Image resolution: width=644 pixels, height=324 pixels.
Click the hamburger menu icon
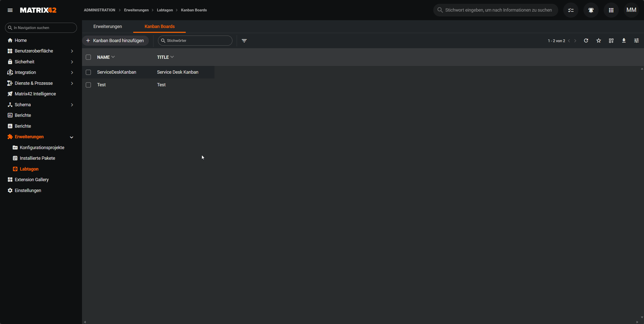(10, 10)
